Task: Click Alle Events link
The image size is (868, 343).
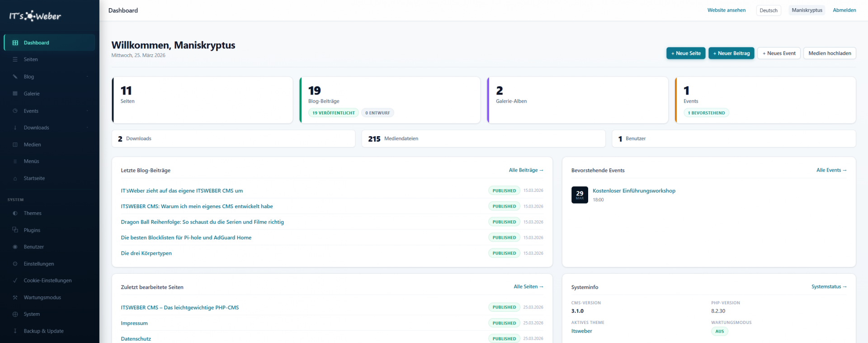Action: click(x=831, y=170)
